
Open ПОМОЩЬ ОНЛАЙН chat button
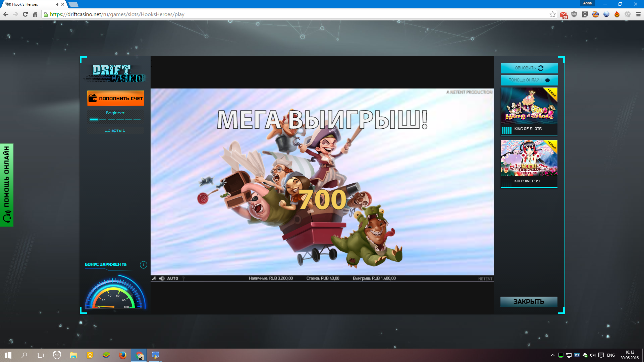click(x=529, y=80)
